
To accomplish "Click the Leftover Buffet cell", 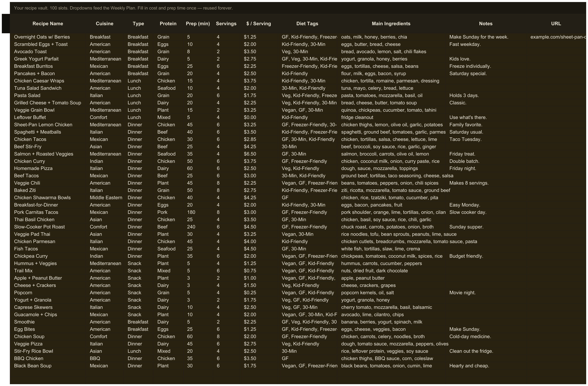I will coord(48,117).
